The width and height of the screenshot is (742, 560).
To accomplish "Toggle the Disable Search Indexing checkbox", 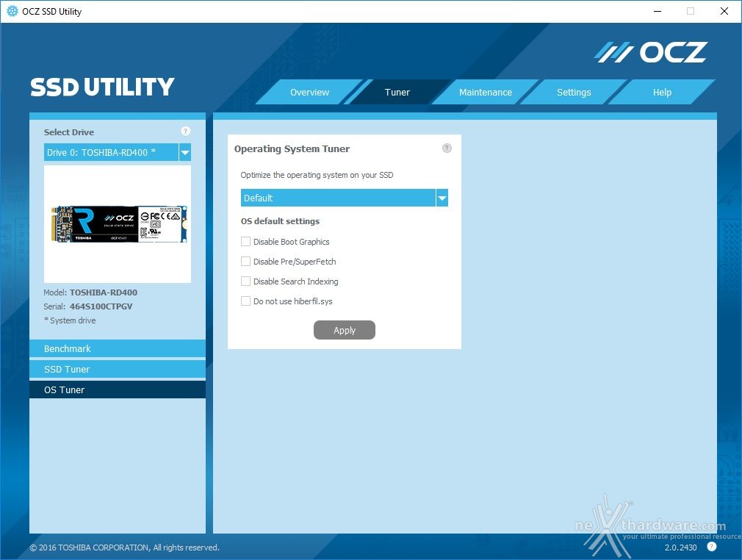I will click(x=245, y=281).
